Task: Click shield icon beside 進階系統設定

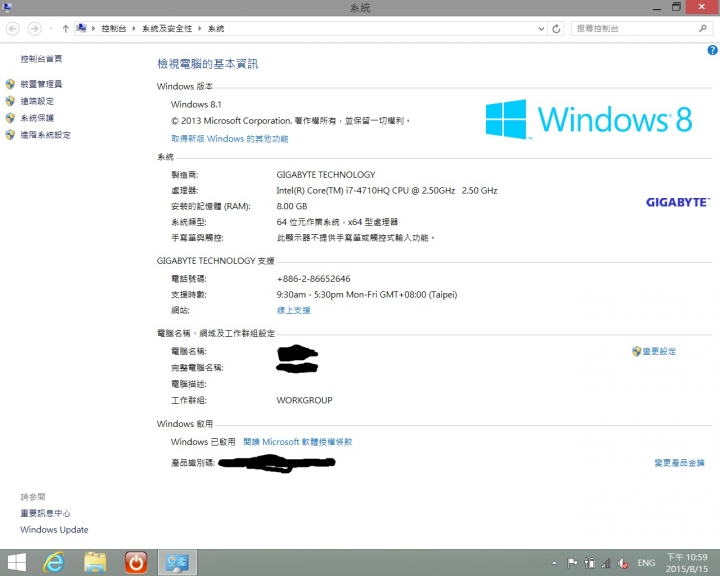Action: pos(10,135)
